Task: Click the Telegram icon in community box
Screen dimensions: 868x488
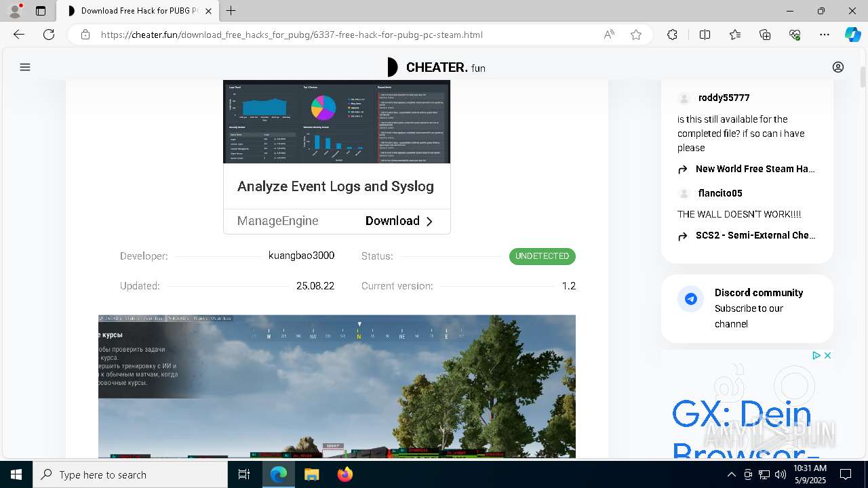Action: click(x=691, y=299)
